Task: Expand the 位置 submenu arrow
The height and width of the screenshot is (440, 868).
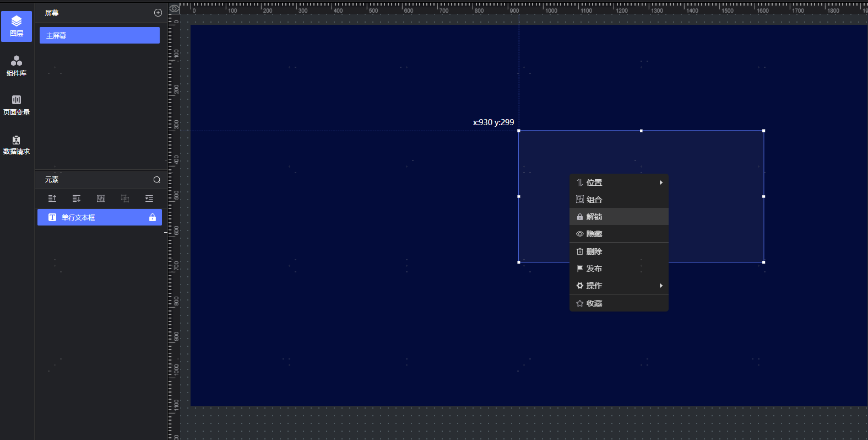Action: (x=661, y=183)
